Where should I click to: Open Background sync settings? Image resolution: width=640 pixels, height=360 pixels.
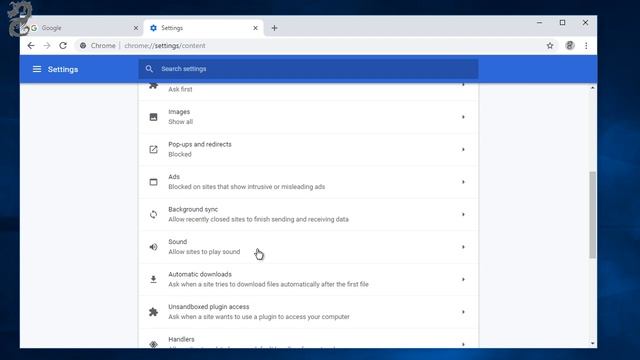coord(309,214)
